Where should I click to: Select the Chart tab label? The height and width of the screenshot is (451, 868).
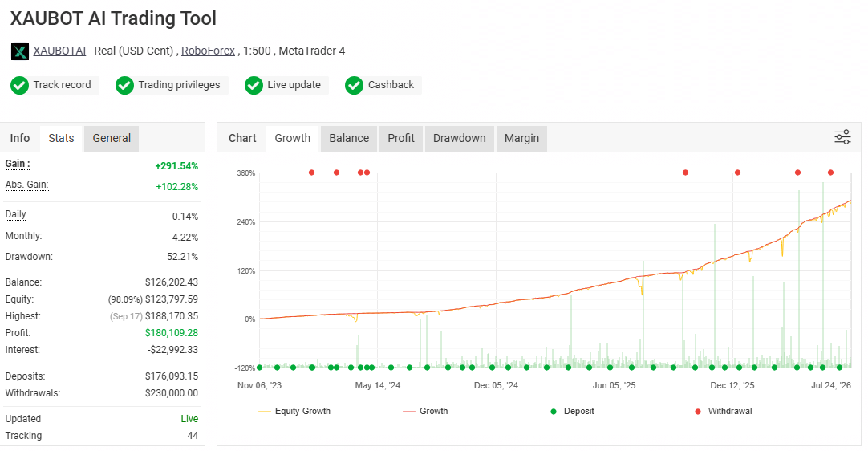242,139
